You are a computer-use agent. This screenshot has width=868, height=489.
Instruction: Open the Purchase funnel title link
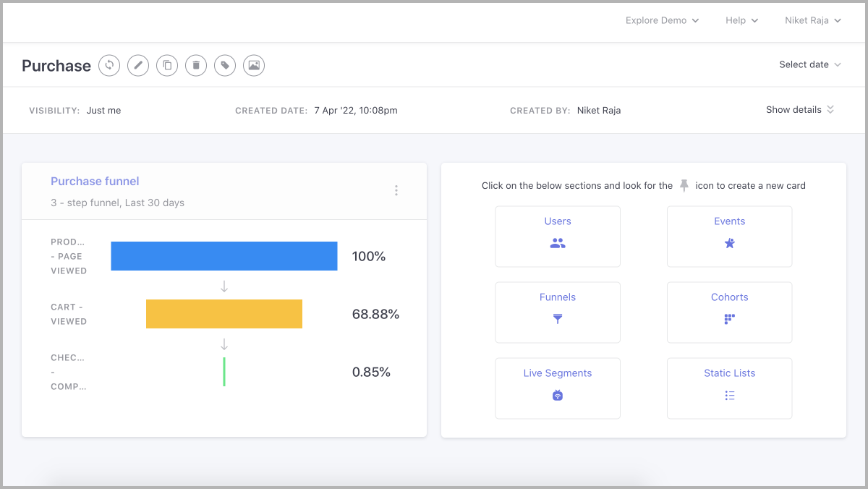pyautogui.click(x=95, y=182)
